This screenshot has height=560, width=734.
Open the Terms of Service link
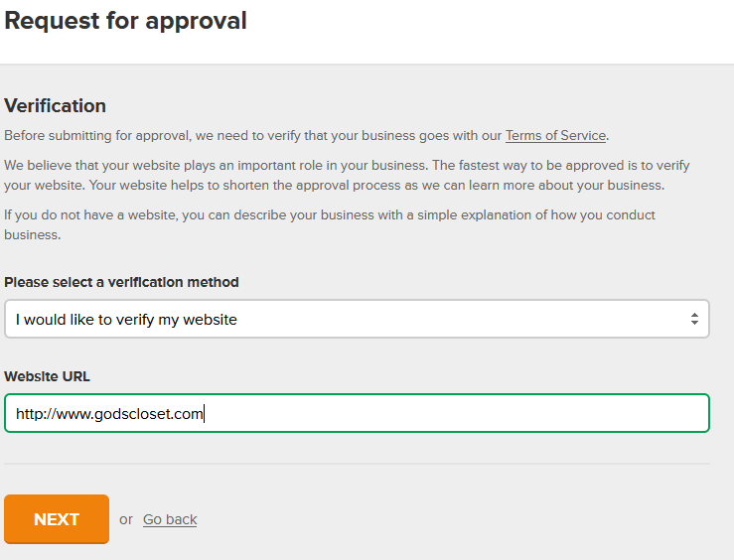tap(555, 135)
